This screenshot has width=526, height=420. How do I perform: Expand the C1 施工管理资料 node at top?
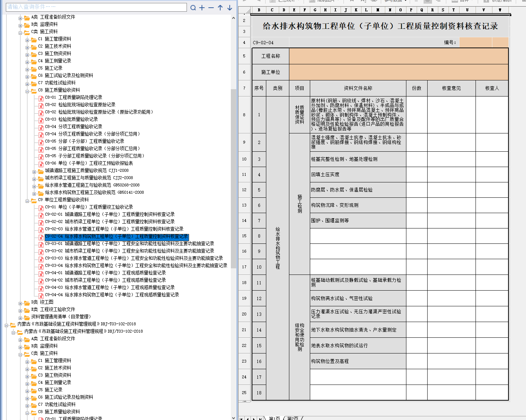pyautogui.click(x=27, y=40)
